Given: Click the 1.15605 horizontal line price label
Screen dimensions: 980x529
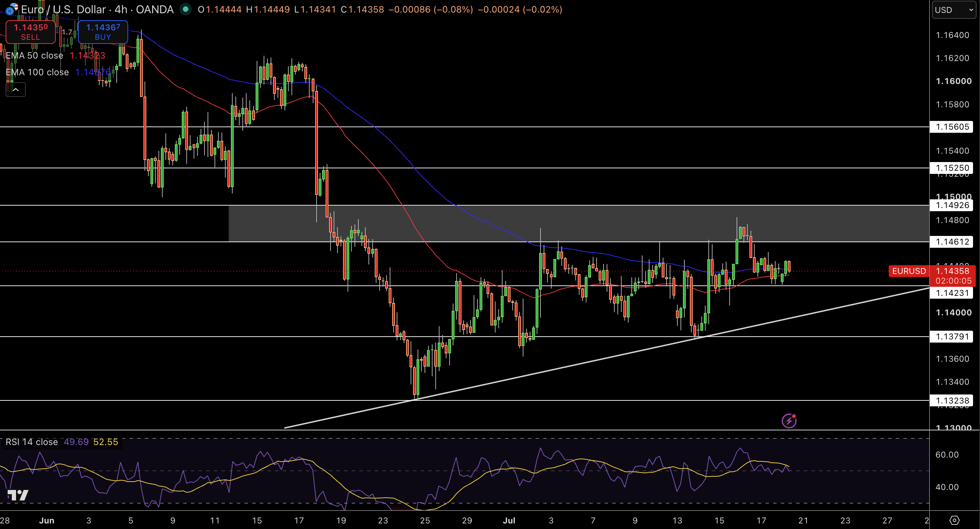Looking at the screenshot, I should coord(951,127).
